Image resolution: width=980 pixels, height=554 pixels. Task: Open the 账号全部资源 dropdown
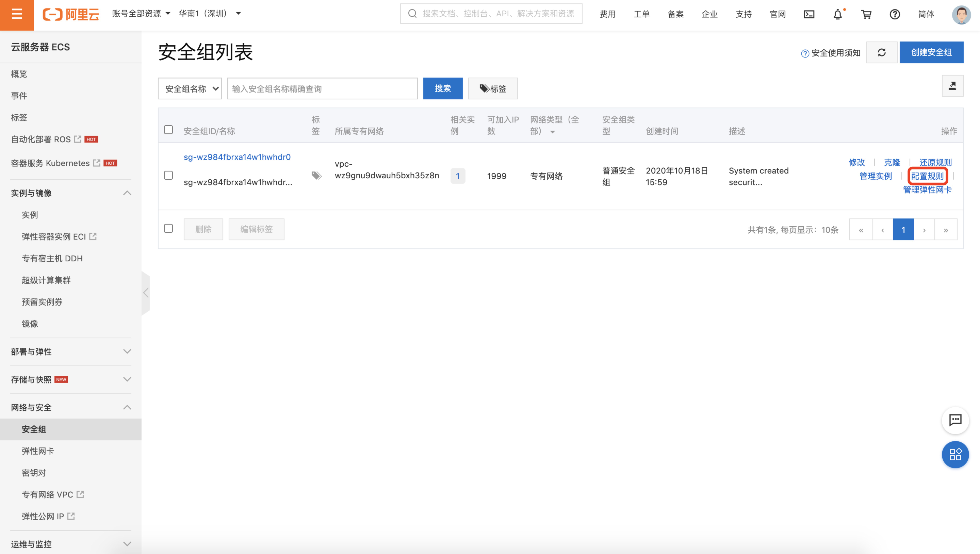tap(141, 14)
